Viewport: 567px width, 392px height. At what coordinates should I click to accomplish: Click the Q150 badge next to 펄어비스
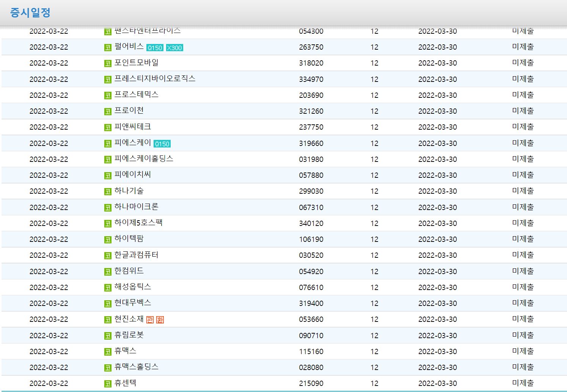155,48
